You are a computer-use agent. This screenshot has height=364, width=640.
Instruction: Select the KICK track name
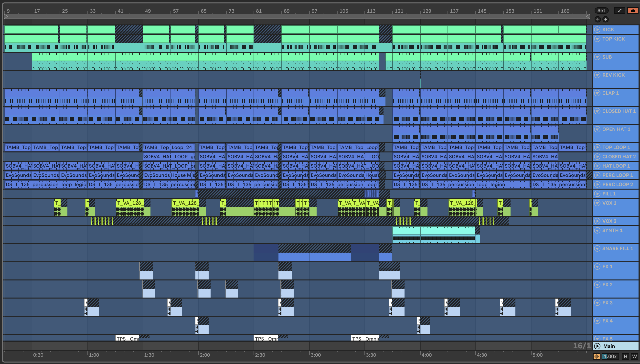(608, 30)
